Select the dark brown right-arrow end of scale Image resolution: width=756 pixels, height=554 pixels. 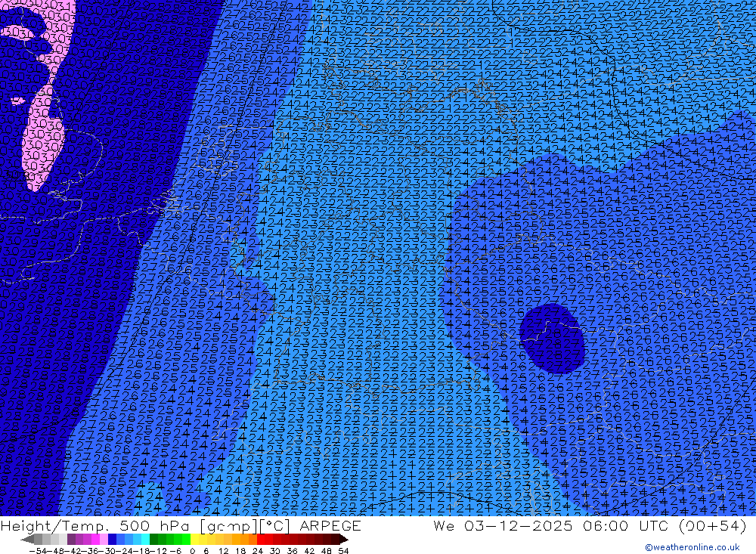[344, 540]
